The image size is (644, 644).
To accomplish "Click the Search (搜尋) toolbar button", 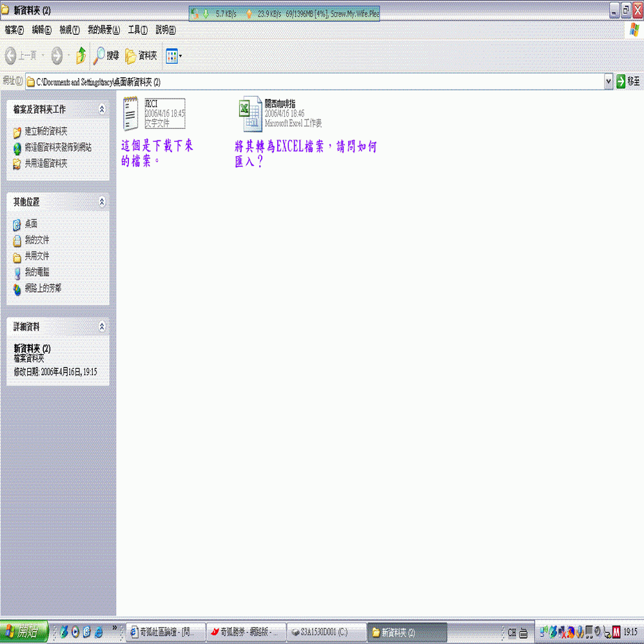I will pos(106,56).
